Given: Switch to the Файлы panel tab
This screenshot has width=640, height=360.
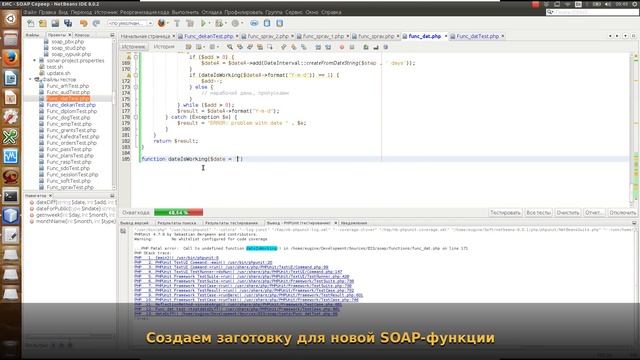Looking at the screenshot, I should 32,35.
